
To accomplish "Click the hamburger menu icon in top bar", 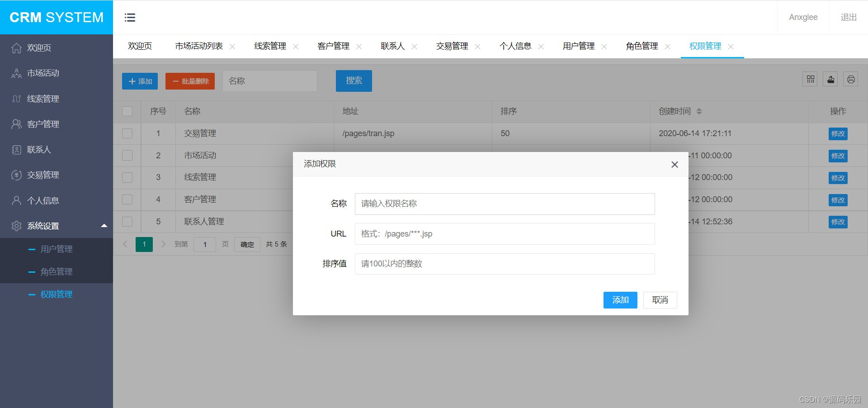I will [x=130, y=17].
